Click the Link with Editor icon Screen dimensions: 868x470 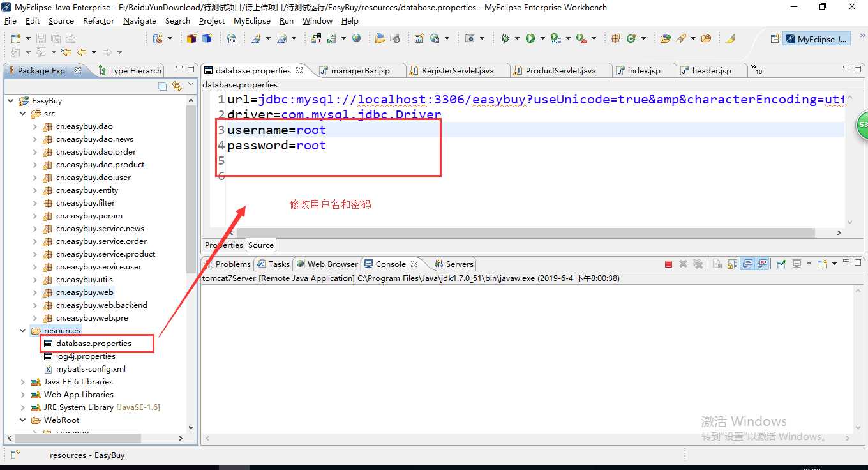(x=176, y=86)
